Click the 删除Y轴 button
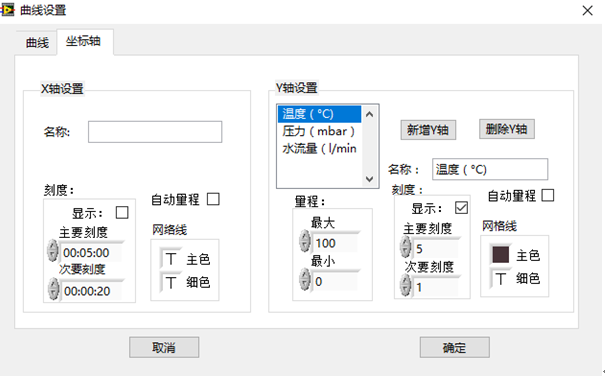605x377 pixels. pos(507,129)
